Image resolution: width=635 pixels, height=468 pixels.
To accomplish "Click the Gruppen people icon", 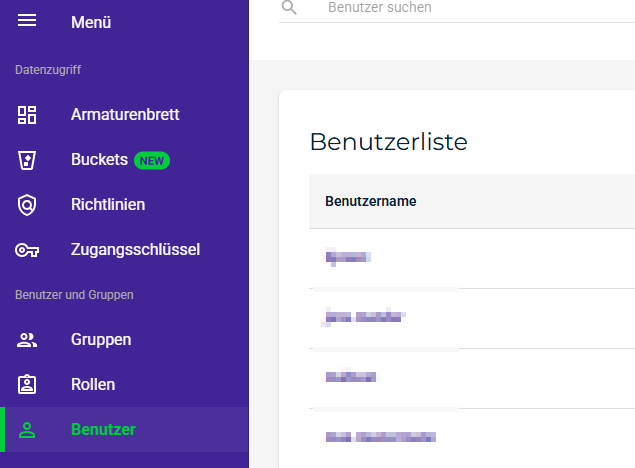I will tap(27, 340).
